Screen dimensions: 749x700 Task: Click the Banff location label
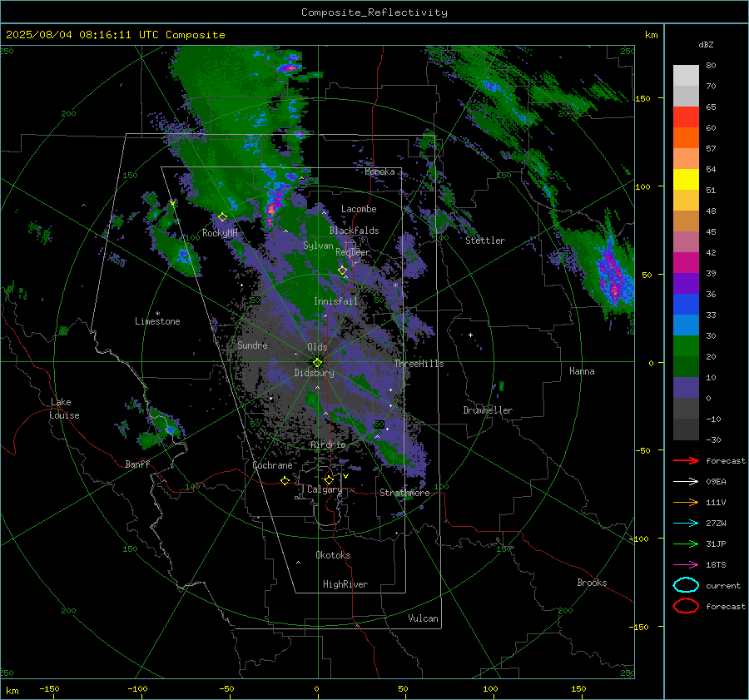(x=137, y=464)
